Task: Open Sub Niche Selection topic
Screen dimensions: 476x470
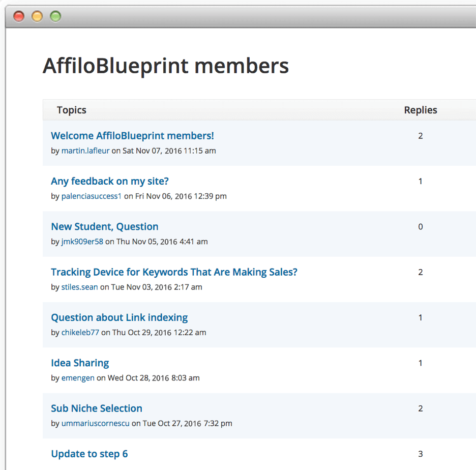Action: coord(97,408)
